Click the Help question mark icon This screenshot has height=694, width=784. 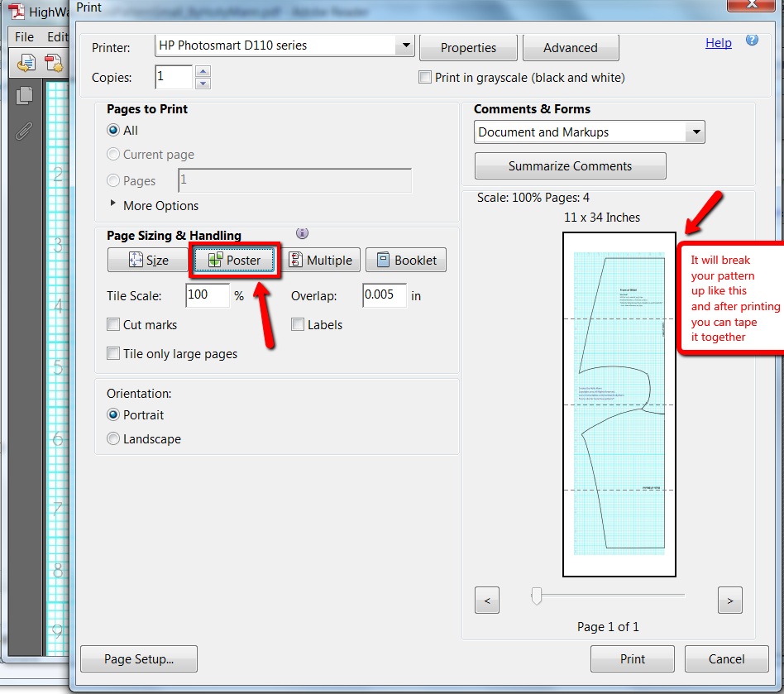coord(752,39)
